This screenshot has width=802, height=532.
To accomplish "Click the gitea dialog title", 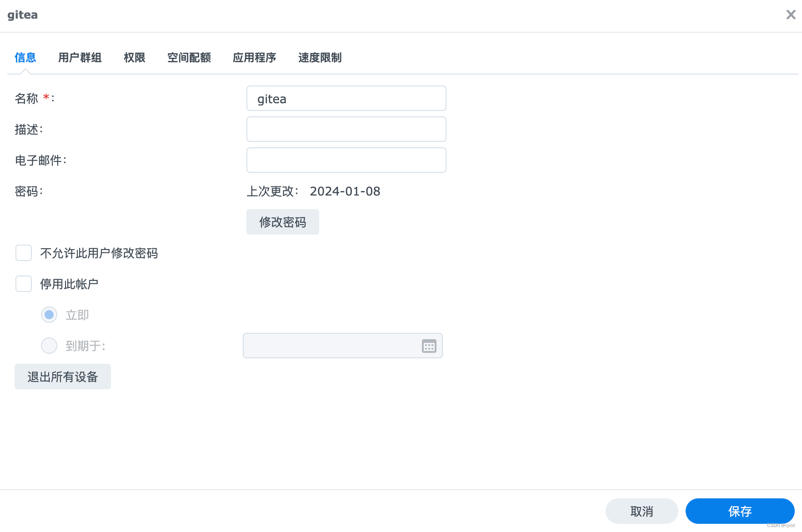I will [23, 15].
